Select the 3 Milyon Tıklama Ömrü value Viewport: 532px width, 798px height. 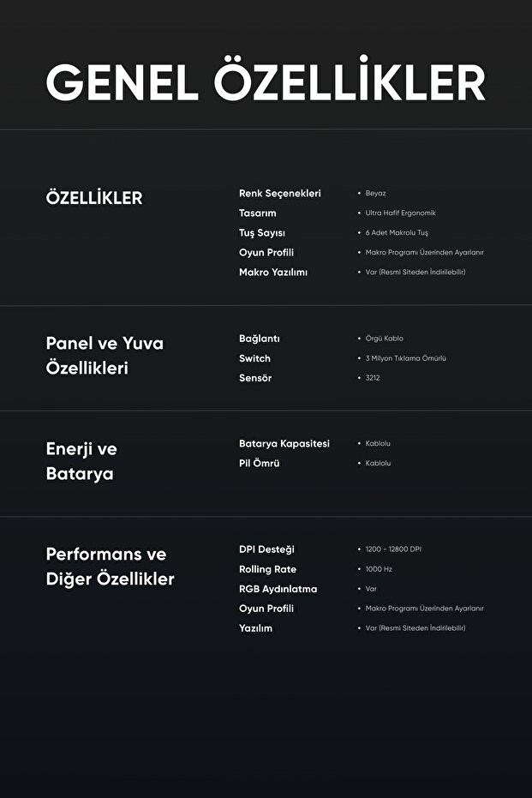(405, 358)
